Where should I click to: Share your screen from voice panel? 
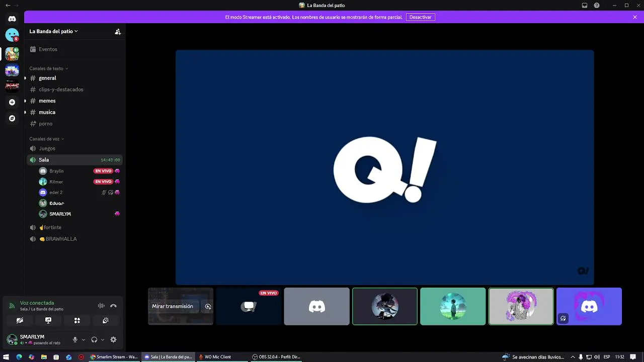click(x=48, y=320)
